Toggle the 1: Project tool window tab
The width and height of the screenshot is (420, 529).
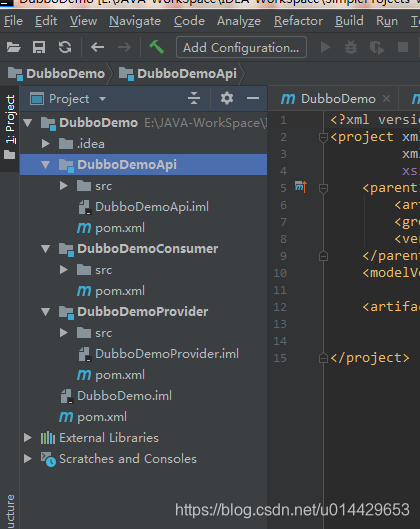[x=9, y=127]
